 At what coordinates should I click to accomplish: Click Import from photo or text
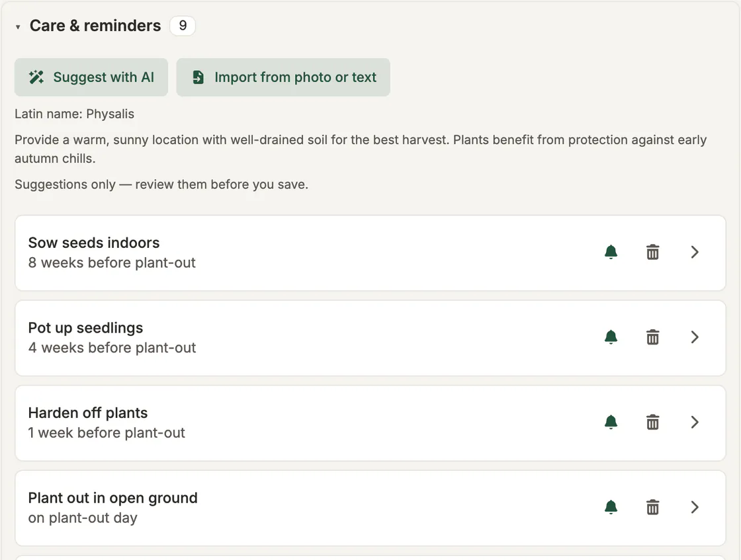[x=283, y=77]
